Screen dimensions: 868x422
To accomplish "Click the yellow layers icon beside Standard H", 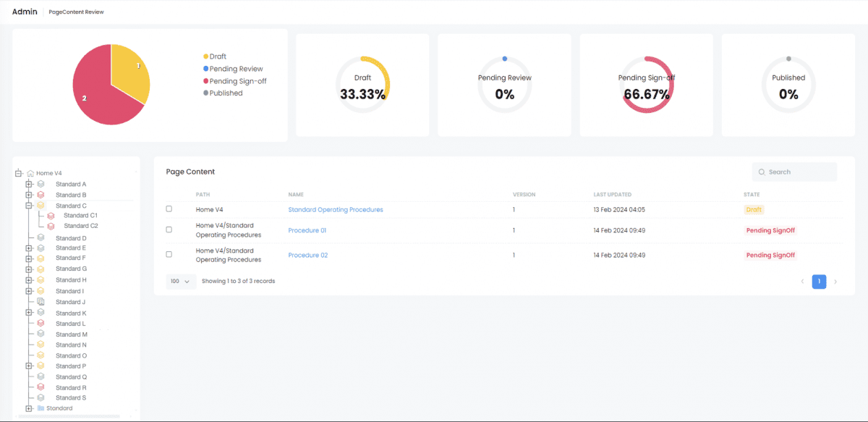I will [41, 280].
